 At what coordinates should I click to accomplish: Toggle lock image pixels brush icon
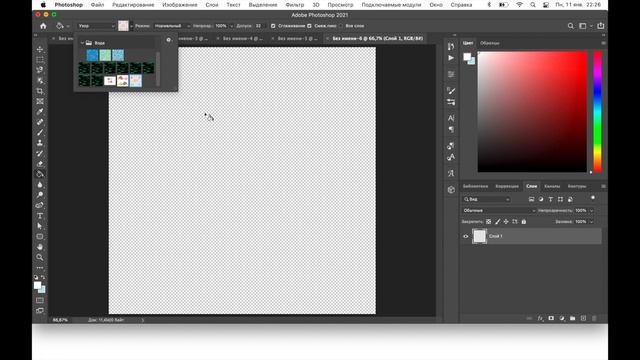coord(498,222)
